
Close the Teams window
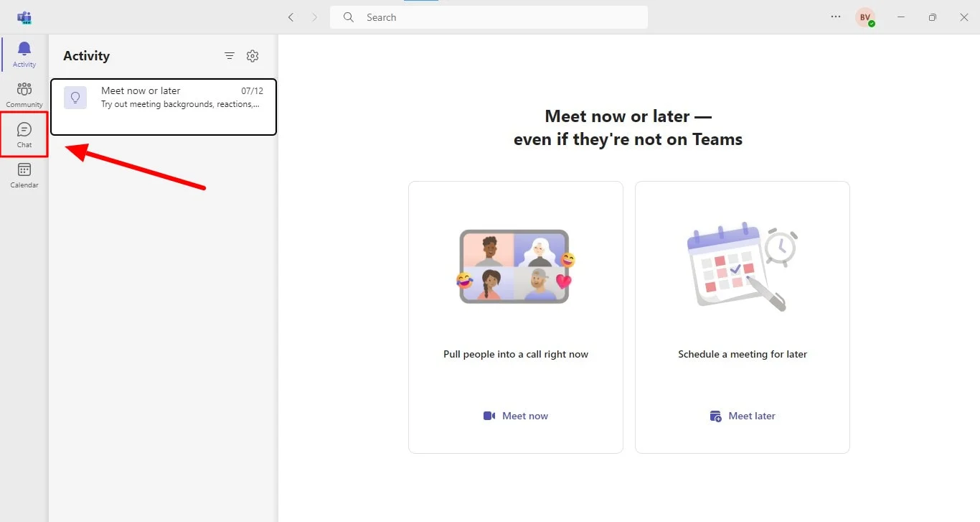click(x=963, y=17)
